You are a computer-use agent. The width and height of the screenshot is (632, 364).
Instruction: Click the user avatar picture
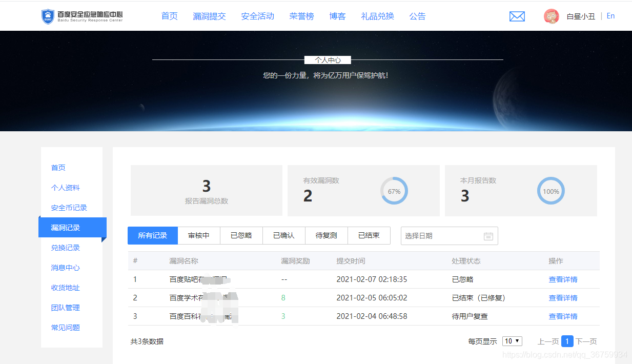(x=552, y=16)
